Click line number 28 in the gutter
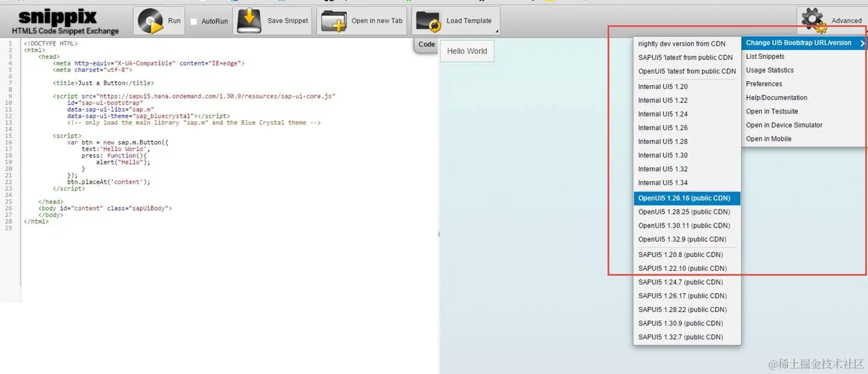This screenshot has height=374, width=868. click(x=9, y=222)
